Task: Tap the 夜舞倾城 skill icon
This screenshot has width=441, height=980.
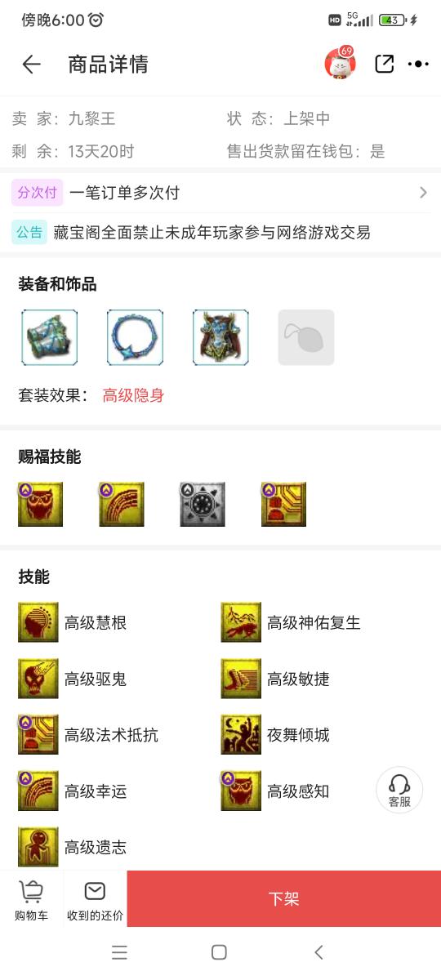Action: click(241, 735)
